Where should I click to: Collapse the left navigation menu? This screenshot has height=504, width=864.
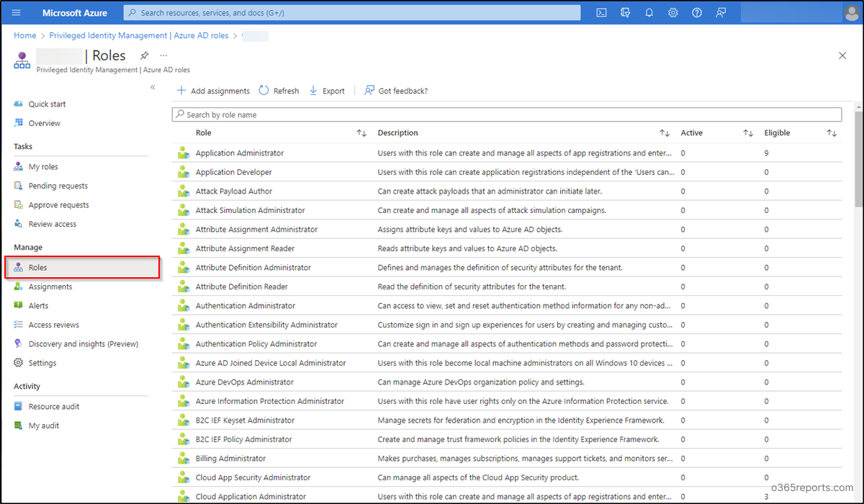pos(153,87)
